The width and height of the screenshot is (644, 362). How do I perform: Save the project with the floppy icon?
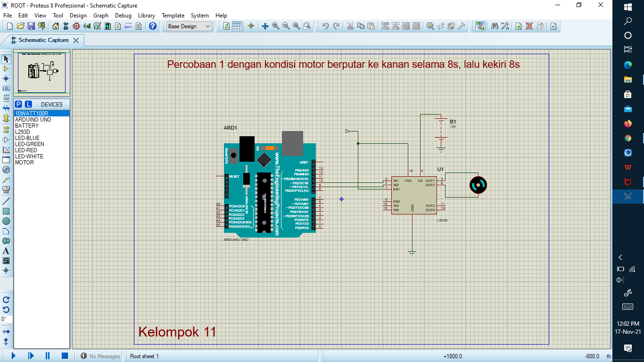(31, 26)
